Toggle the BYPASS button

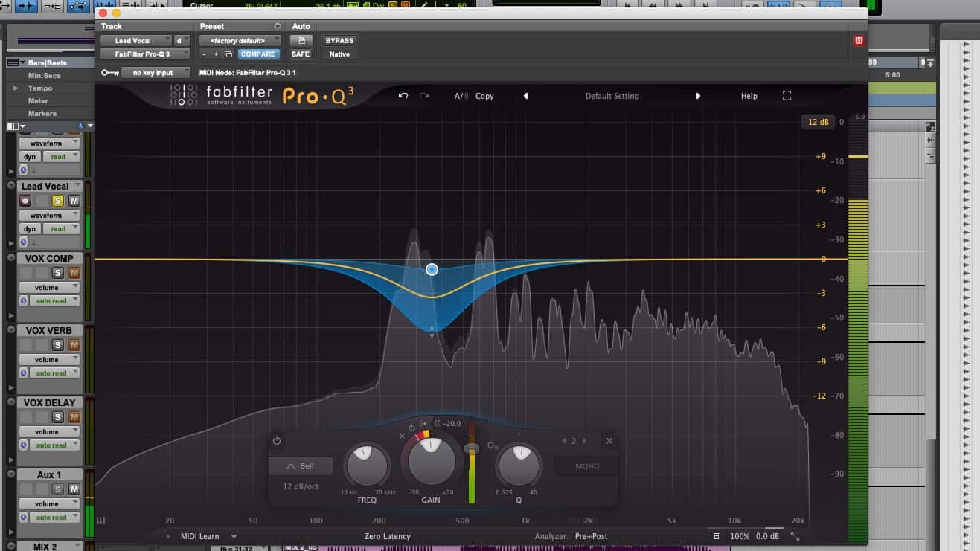point(339,40)
